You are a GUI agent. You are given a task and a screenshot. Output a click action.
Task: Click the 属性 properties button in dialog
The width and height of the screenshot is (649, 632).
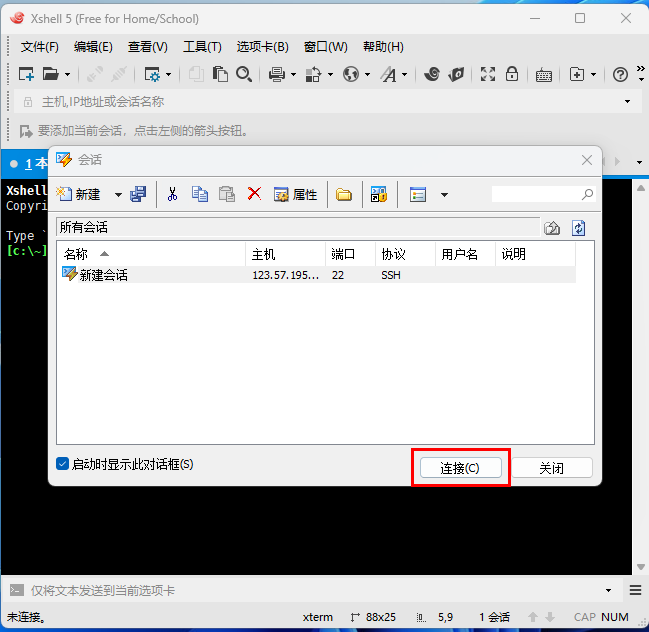[296, 194]
